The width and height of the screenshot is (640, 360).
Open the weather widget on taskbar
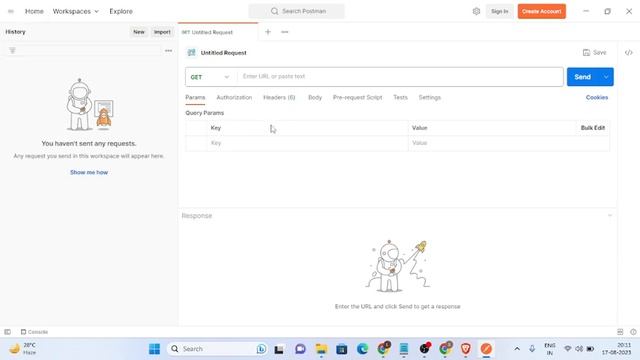(23, 349)
